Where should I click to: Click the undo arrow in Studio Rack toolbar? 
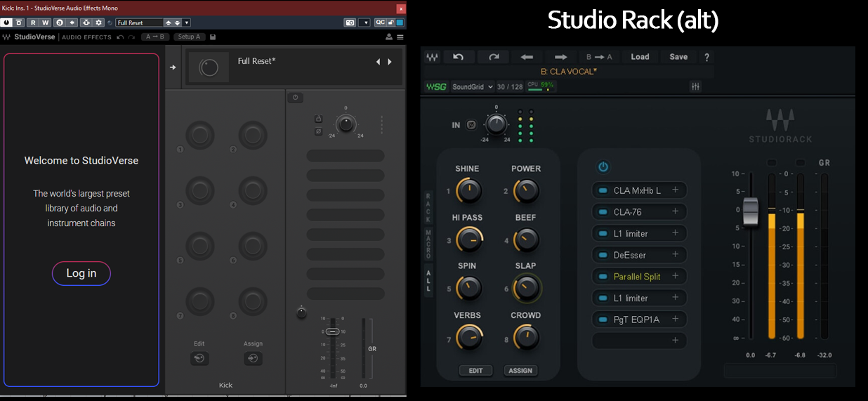(x=459, y=57)
